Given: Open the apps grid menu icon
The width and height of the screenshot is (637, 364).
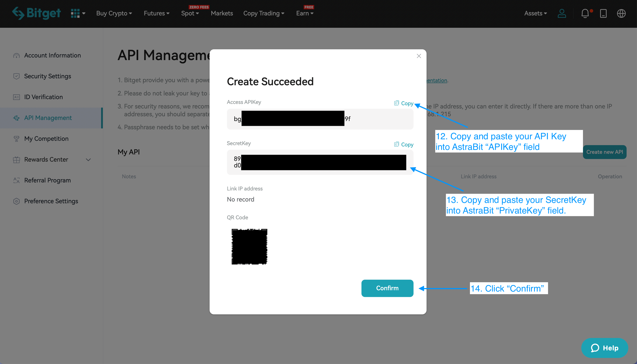Looking at the screenshot, I should point(75,13).
